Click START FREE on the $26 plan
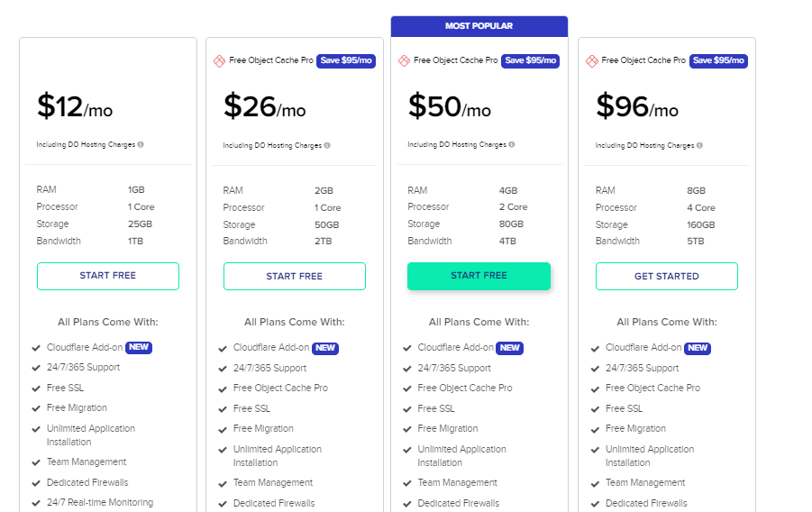This screenshot has height=512, width=812. click(295, 276)
